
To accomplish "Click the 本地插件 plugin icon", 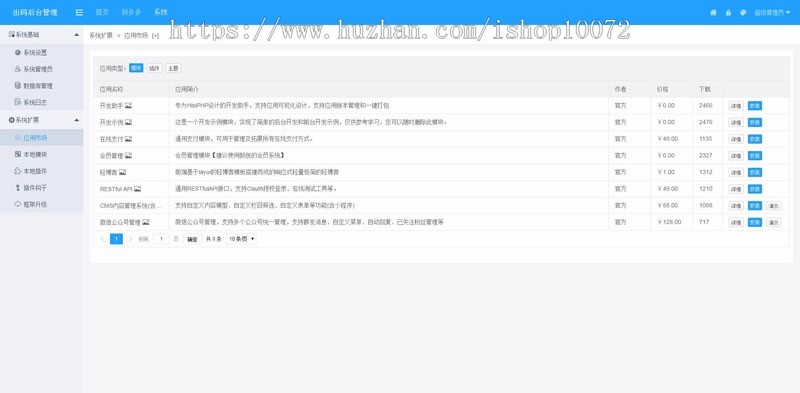I will point(18,171).
